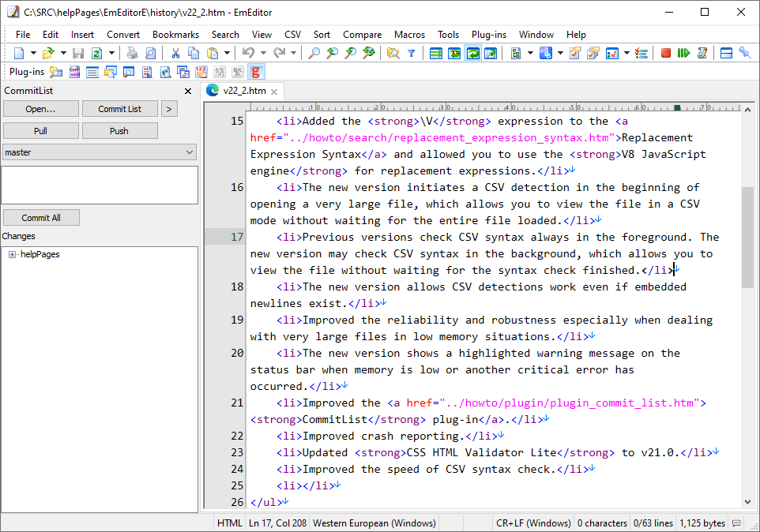Open the File menu
The image size is (760, 532).
point(23,35)
